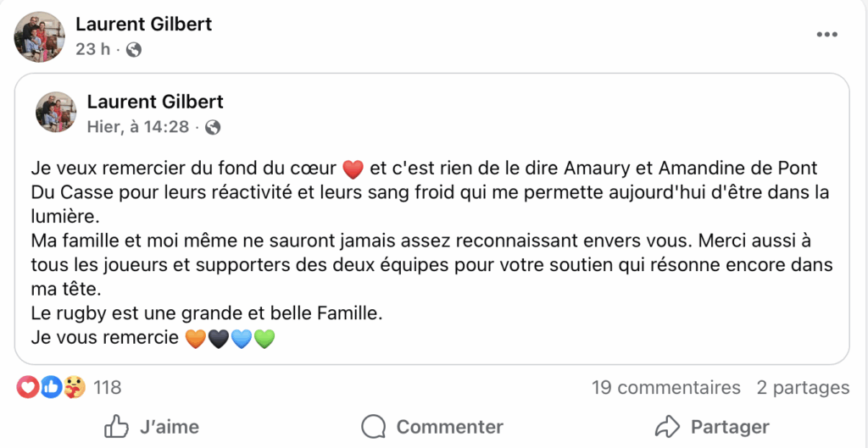This screenshot has width=868, height=448.
Task: Click the globe icon next to "Hier, à 14:28"
Action: tap(213, 128)
